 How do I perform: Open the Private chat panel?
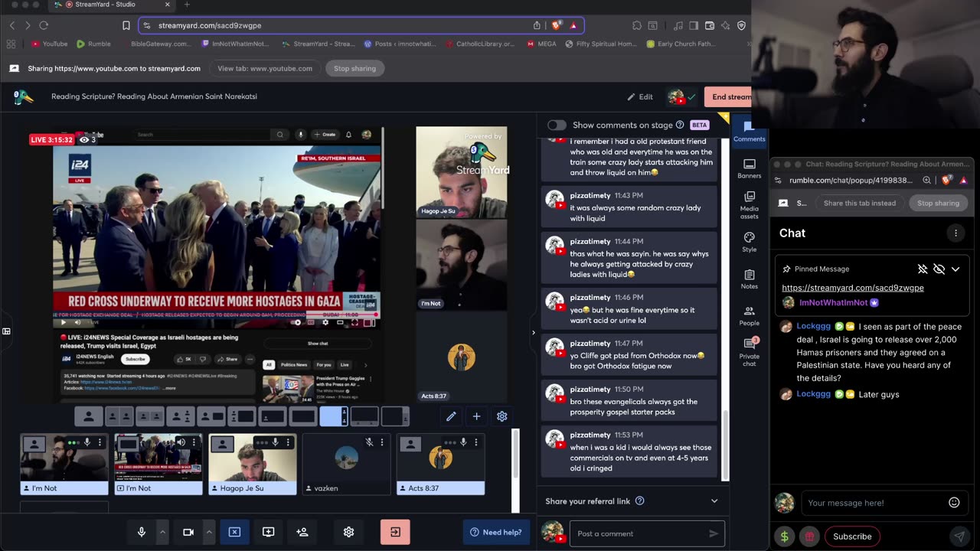pos(749,353)
